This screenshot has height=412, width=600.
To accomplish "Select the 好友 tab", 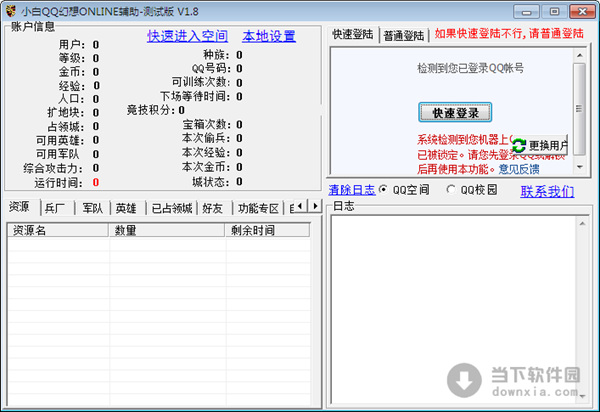I will tap(213, 208).
